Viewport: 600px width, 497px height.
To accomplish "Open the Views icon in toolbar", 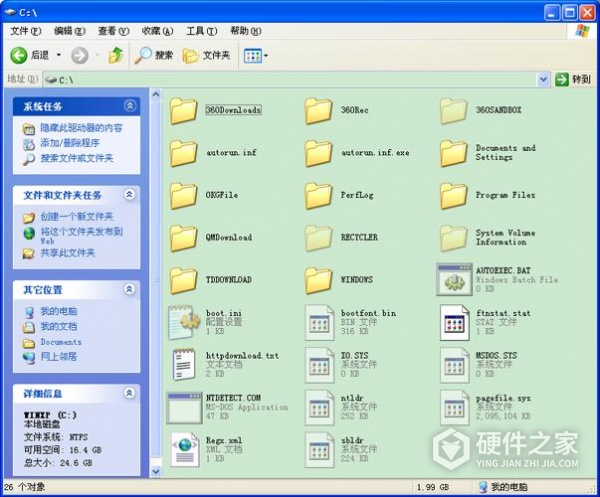I will (253, 56).
